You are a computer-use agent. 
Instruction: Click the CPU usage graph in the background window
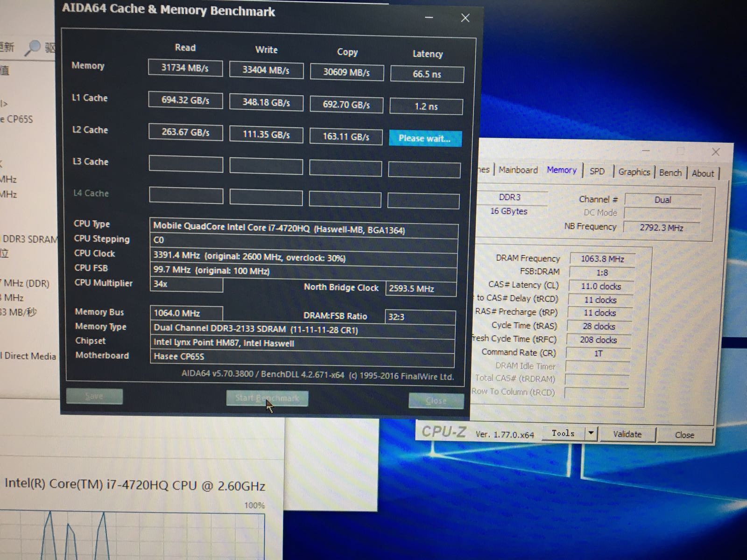[x=132, y=536]
